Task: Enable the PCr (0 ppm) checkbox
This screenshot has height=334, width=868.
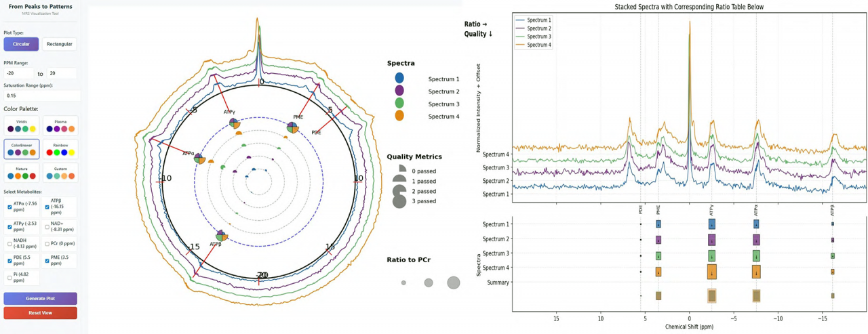Action: pos(47,244)
